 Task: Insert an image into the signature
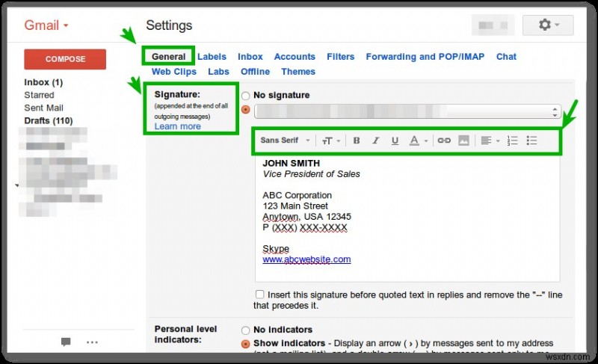point(463,141)
